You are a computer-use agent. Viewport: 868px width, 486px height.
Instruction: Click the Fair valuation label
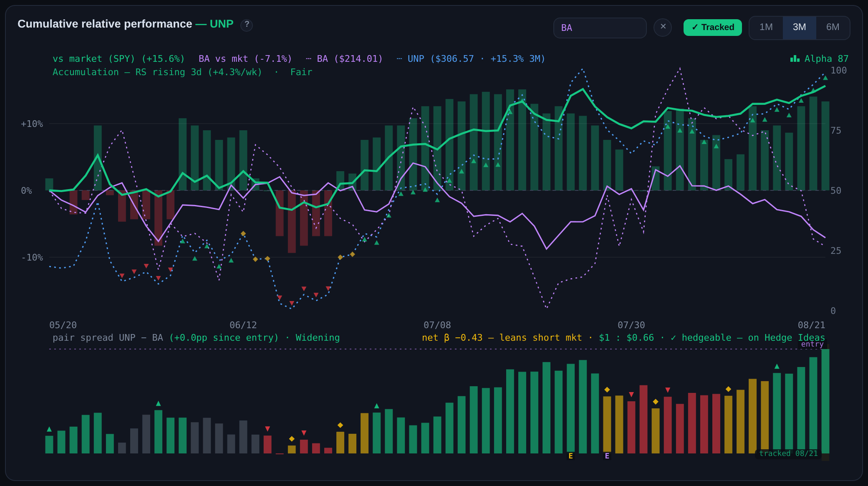[301, 72]
